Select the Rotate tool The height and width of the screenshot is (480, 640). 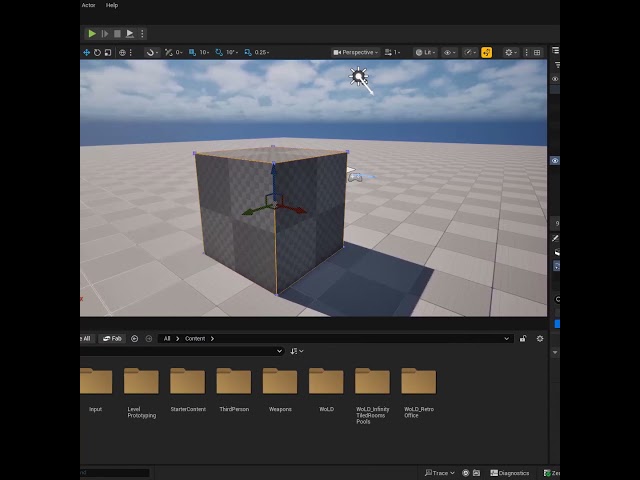pyautogui.click(x=97, y=52)
